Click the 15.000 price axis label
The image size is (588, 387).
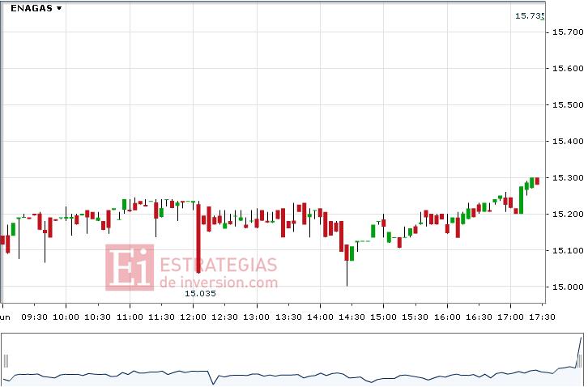[x=568, y=287]
